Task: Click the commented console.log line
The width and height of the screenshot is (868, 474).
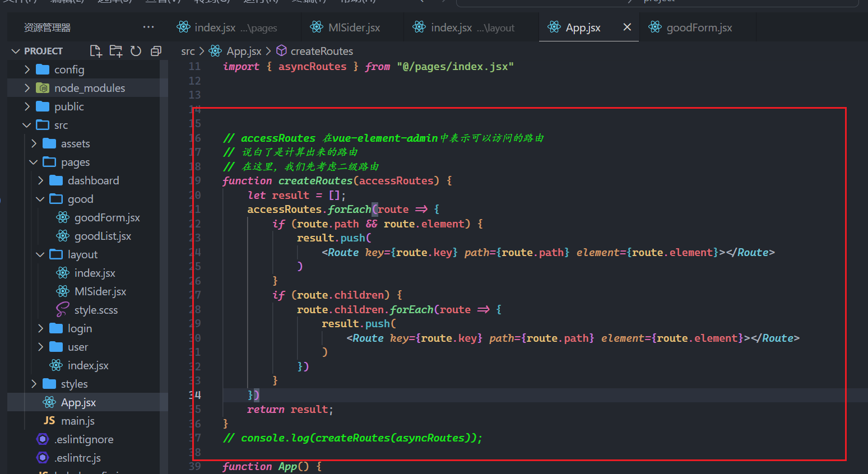Action: tap(352, 438)
